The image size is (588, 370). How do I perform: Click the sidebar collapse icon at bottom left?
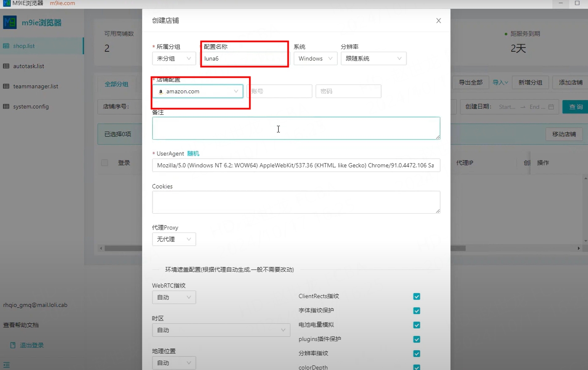click(6, 365)
